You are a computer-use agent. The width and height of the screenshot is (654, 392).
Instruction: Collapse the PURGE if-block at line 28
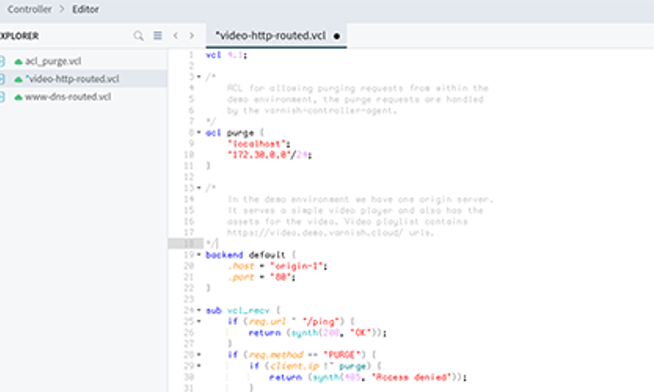[x=199, y=354]
